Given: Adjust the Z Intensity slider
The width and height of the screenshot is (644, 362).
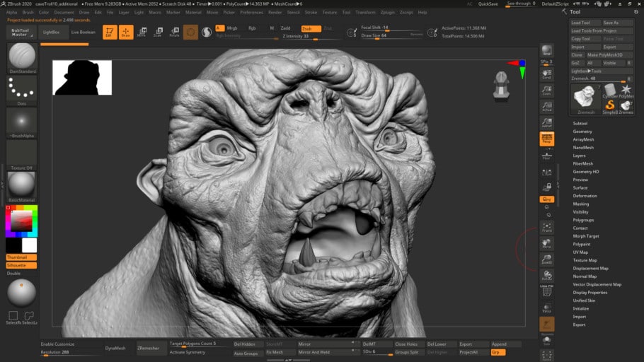Looking at the screenshot, I should pos(311,37).
